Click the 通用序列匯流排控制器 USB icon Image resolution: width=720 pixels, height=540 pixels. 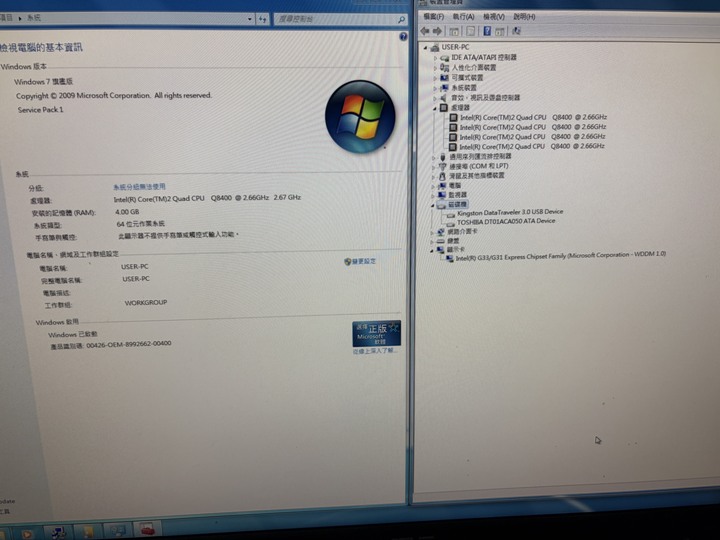click(x=443, y=157)
